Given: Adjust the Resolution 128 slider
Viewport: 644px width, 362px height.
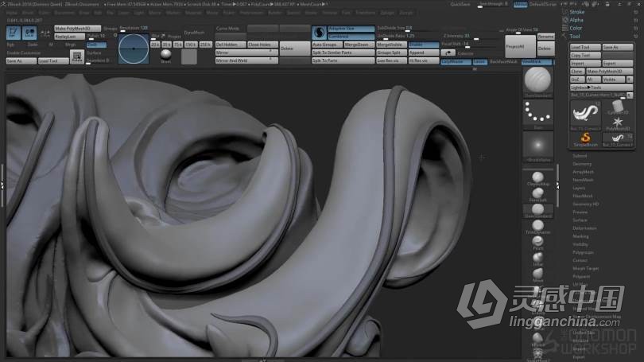Looking at the screenshot, I should click(134, 29).
